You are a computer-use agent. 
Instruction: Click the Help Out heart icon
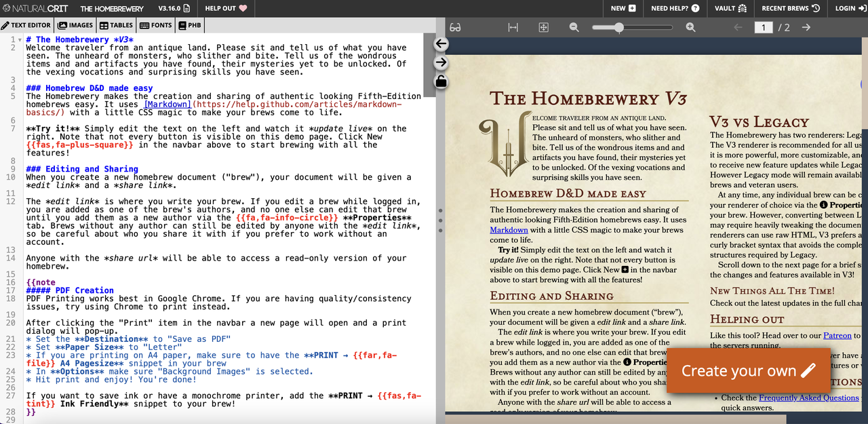click(x=243, y=8)
